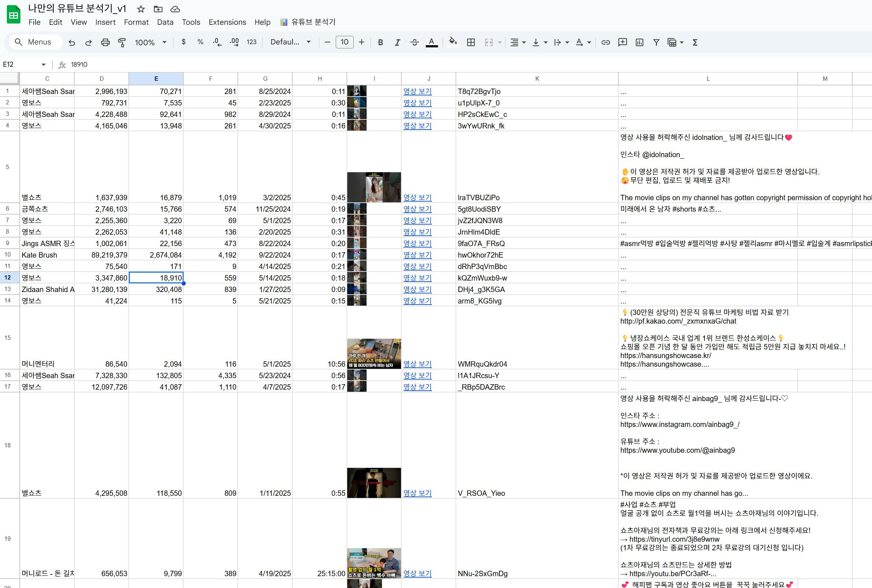872x588 pixels.
Task: Click the Redo icon
Action: click(x=89, y=42)
